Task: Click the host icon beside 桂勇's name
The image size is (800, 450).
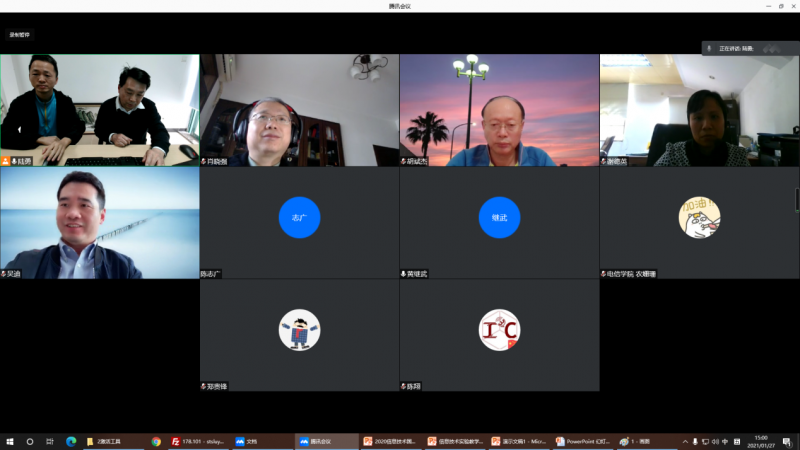Action: (x=5, y=161)
